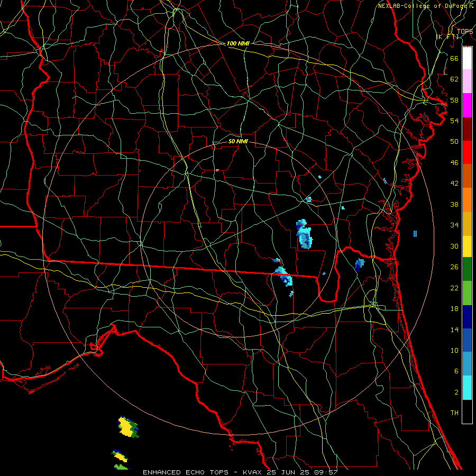Click the "2" scale value

(456, 392)
